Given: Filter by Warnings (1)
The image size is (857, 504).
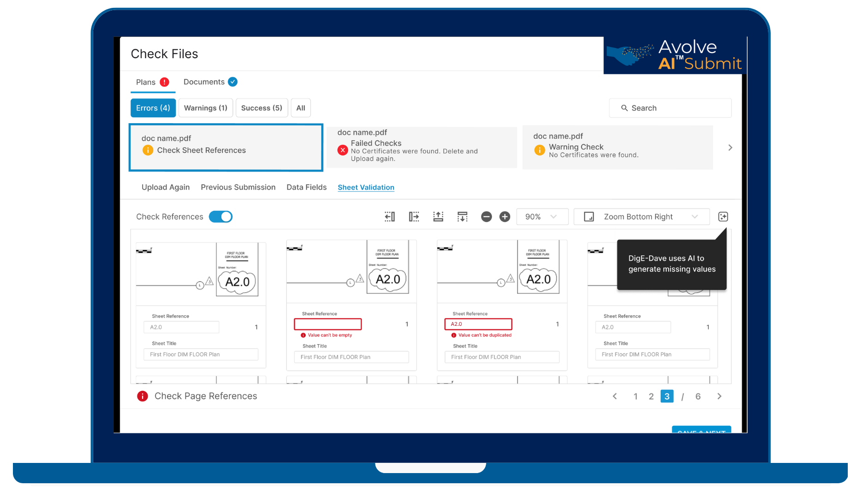Looking at the screenshot, I should tap(205, 108).
